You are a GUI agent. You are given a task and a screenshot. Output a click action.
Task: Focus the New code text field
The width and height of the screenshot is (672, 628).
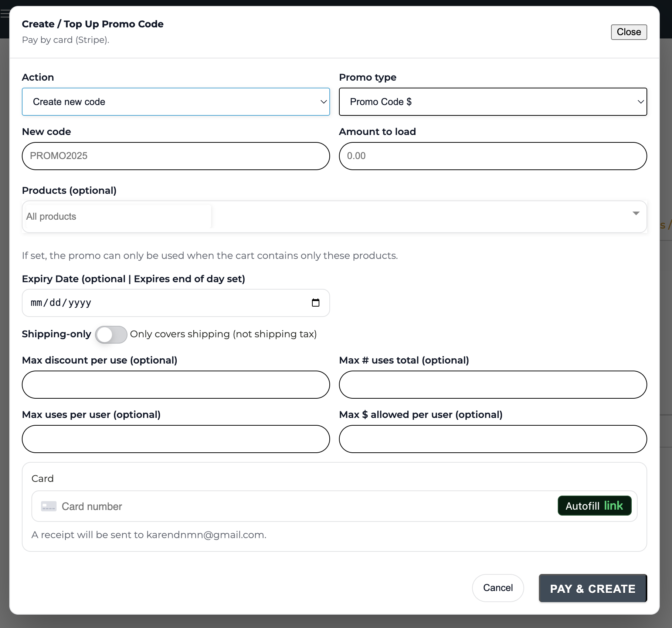(x=176, y=156)
